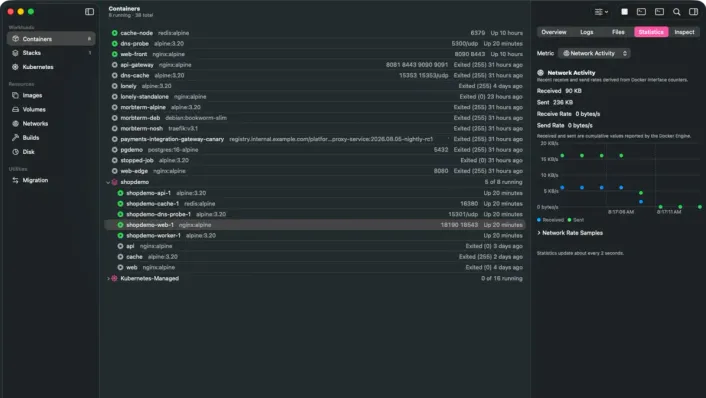Open terminal icon beside the stop button

pos(642,12)
